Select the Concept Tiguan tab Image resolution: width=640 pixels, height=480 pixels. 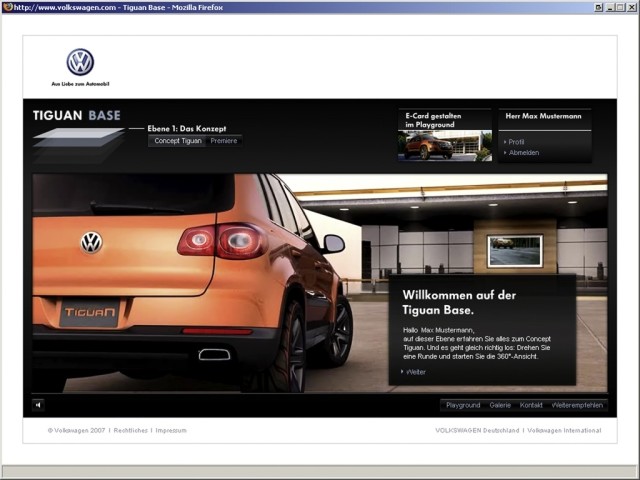pos(178,141)
